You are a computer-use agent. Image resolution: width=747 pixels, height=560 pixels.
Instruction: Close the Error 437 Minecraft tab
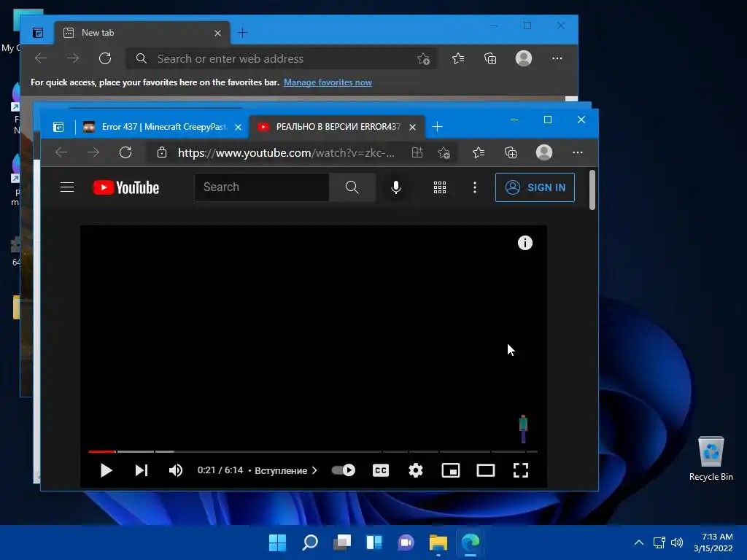tap(239, 127)
